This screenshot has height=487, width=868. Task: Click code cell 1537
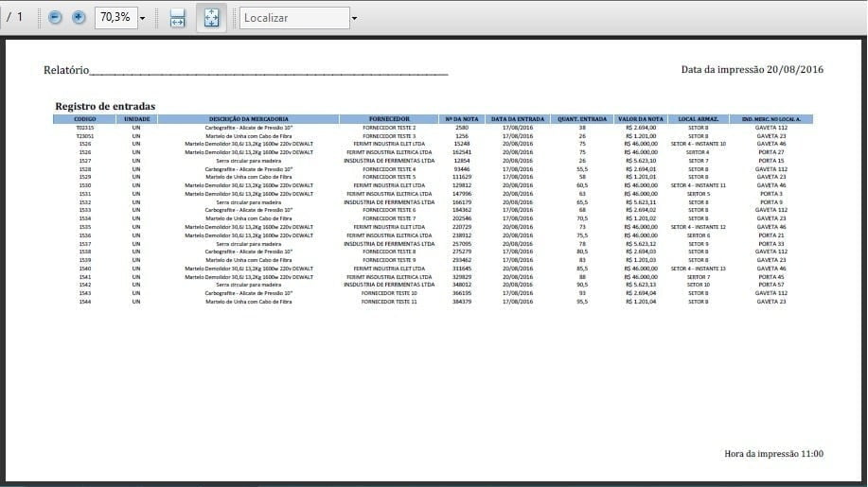click(84, 244)
